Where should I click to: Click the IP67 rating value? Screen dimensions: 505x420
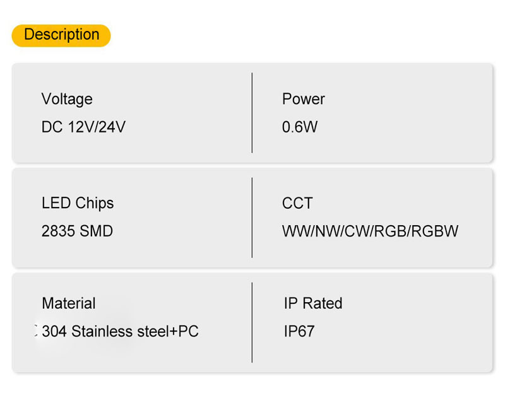(x=299, y=331)
